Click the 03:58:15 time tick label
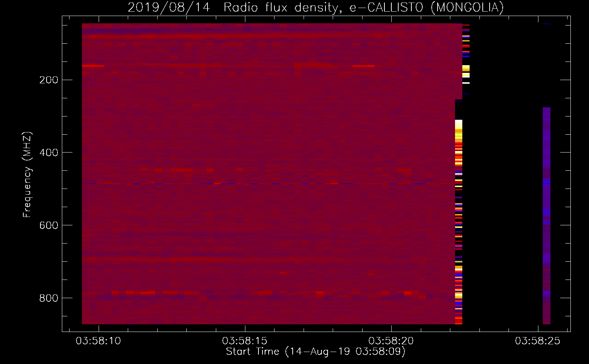 pos(245,341)
